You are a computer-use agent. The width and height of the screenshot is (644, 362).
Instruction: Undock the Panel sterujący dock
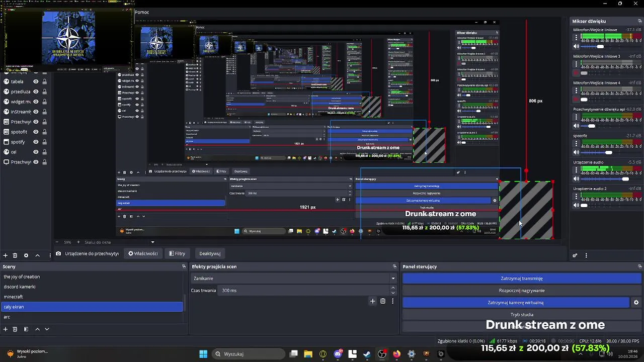point(640,266)
